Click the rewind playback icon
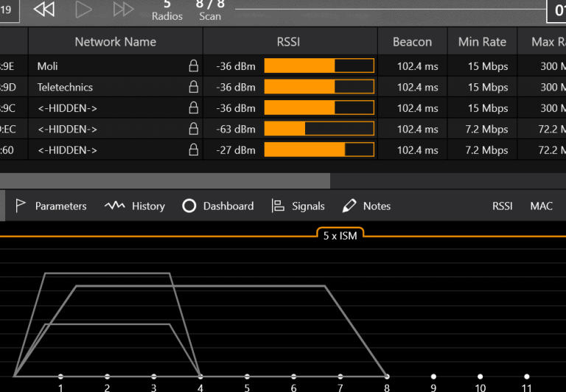566x392 pixels. coord(44,10)
